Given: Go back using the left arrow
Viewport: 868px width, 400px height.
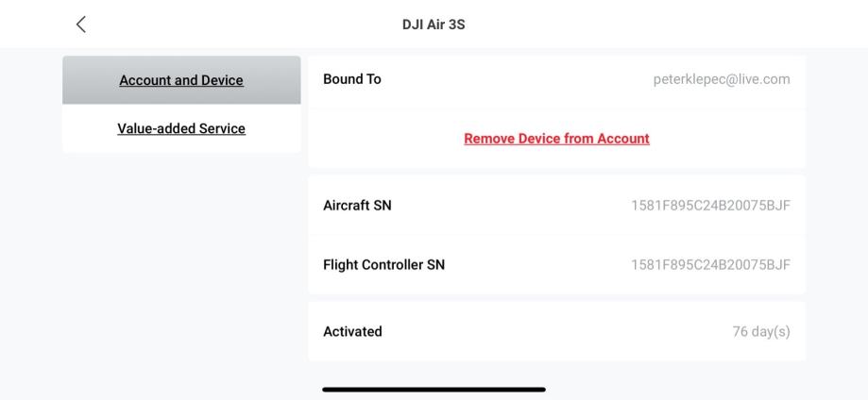Looking at the screenshot, I should tap(80, 25).
